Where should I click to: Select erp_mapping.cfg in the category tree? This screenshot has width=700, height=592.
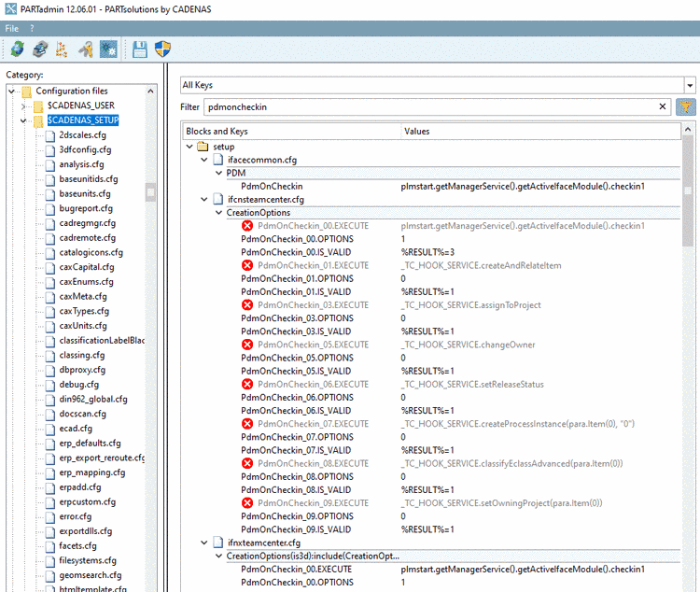tap(92, 472)
